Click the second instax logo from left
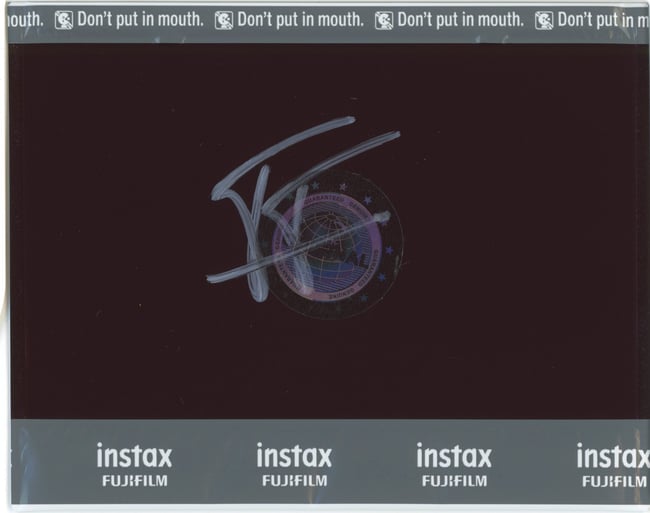This screenshot has width=650, height=513. point(294,457)
